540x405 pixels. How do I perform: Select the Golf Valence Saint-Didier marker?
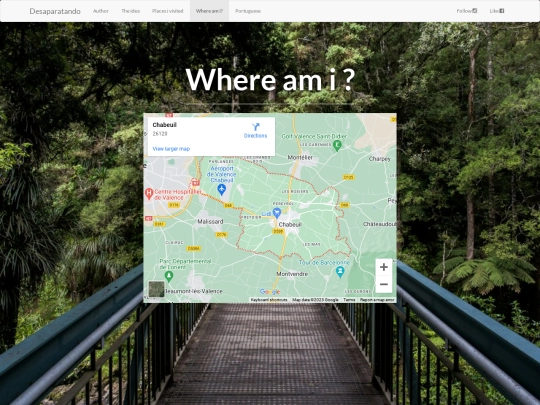click(x=337, y=145)
